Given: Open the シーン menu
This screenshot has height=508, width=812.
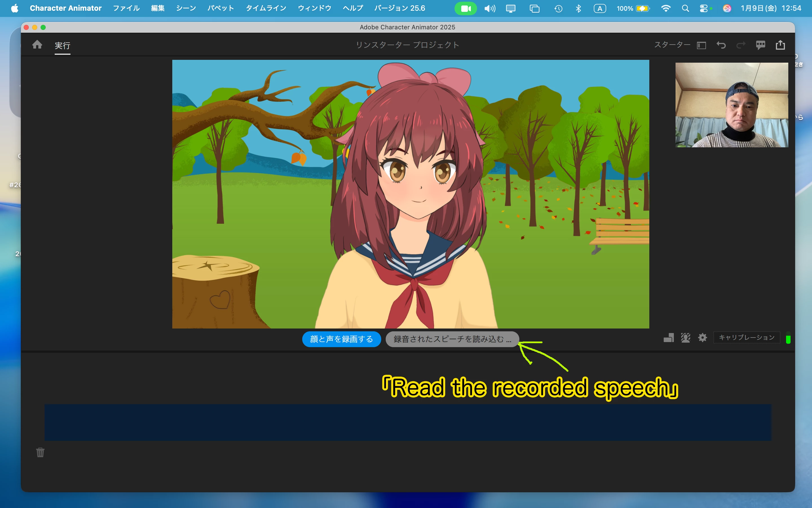Looking at the screenshot, I should click(x=186, y=8).
